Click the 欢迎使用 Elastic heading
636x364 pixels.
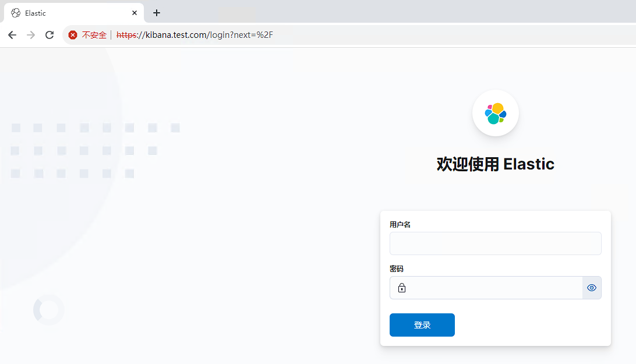pos(495,164)
